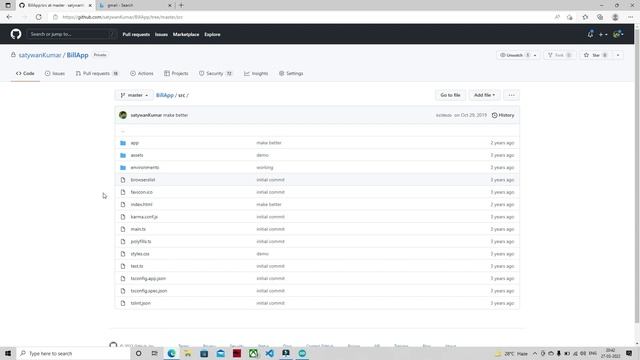The image size is (640, 360).
Task: Click the file icon beside main.ts
Action: pos(123,229)
